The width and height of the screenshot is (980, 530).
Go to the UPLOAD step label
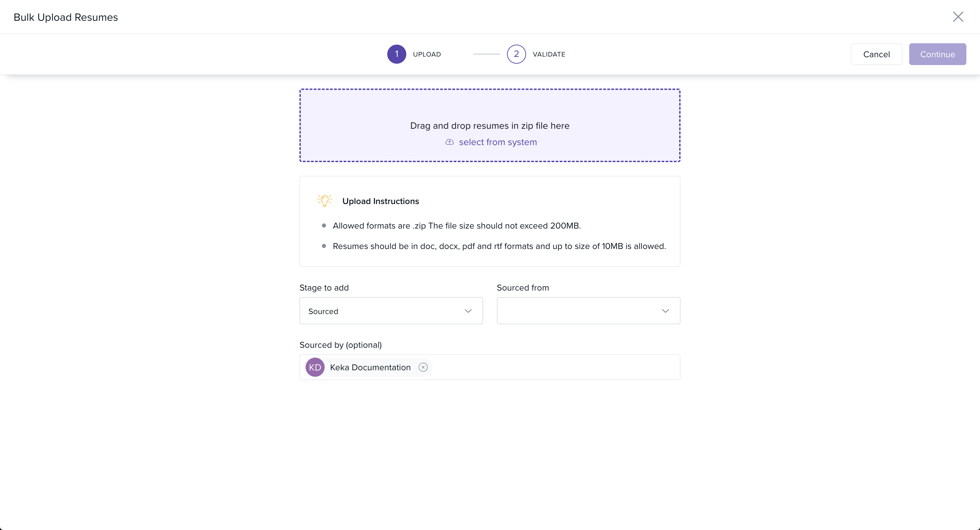(427, 54)
